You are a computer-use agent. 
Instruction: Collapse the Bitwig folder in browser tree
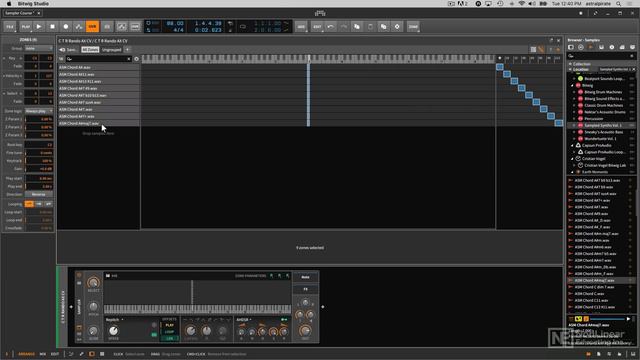[x=573, y=86]
